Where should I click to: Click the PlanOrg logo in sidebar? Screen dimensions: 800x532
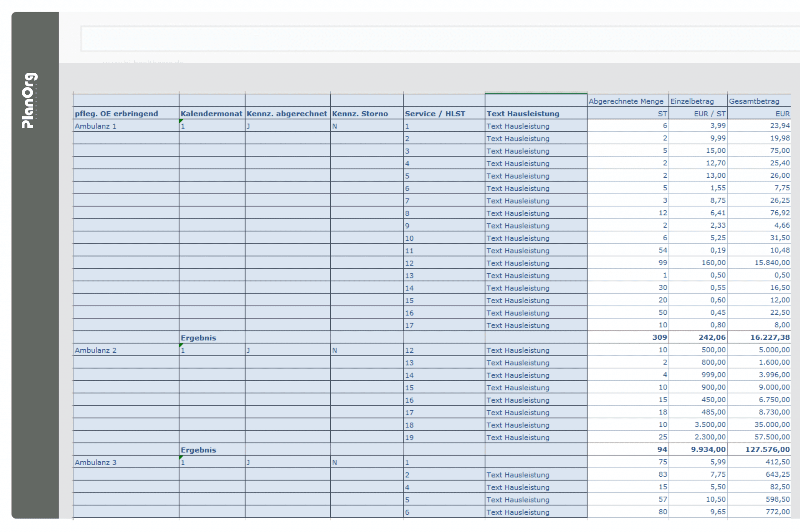[30, 101]
